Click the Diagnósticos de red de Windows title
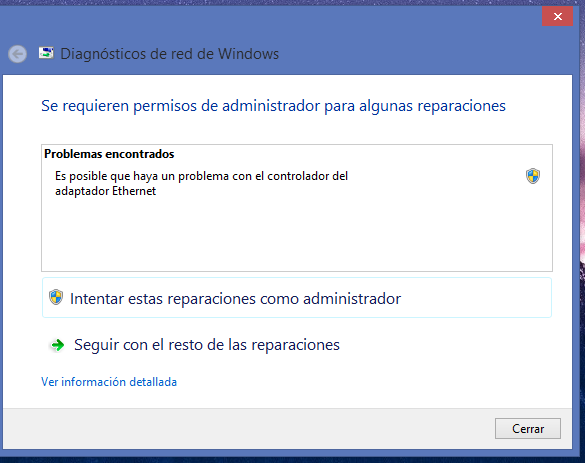585x463 pixels. click(169, 54)
